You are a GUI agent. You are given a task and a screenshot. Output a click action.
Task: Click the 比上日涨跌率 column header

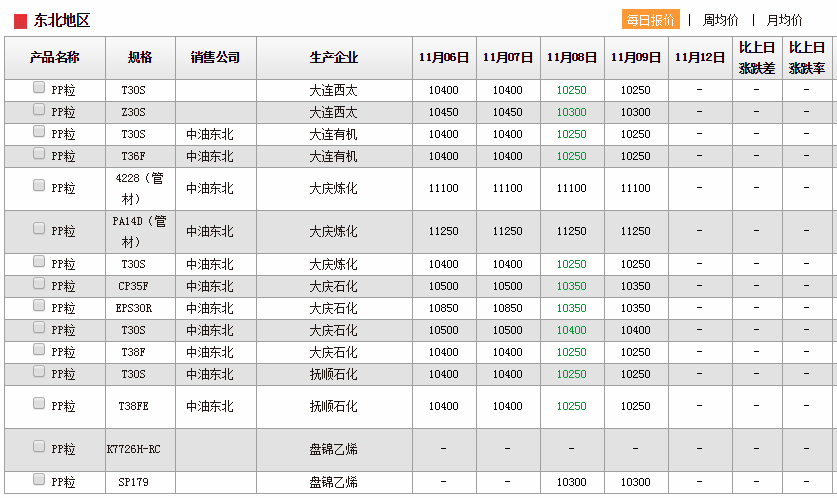pyautogui.click(x=807, y=58)
